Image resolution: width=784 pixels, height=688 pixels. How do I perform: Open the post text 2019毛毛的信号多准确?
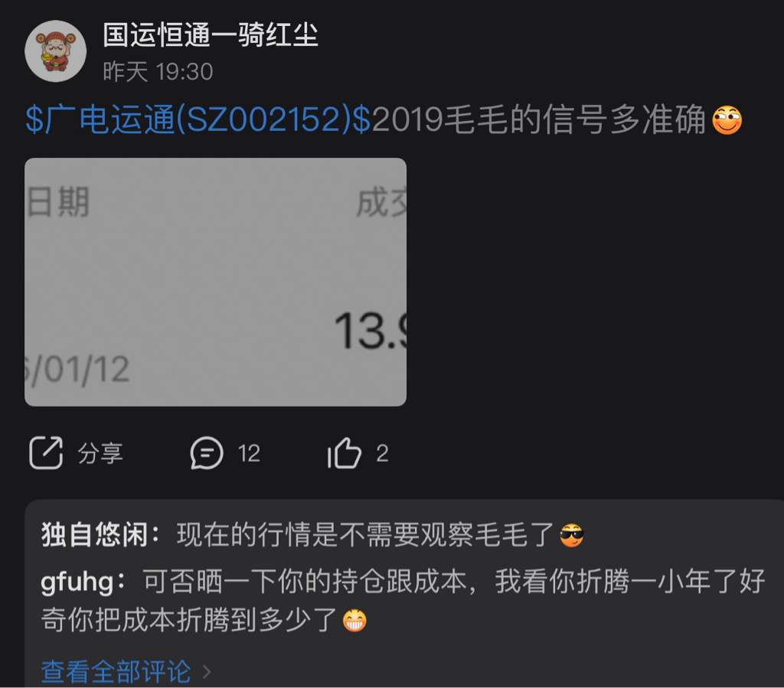click(x=538, y=120)
